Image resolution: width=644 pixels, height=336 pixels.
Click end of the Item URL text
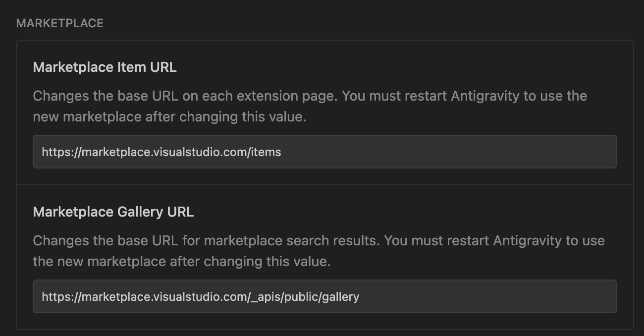(280, 152)
